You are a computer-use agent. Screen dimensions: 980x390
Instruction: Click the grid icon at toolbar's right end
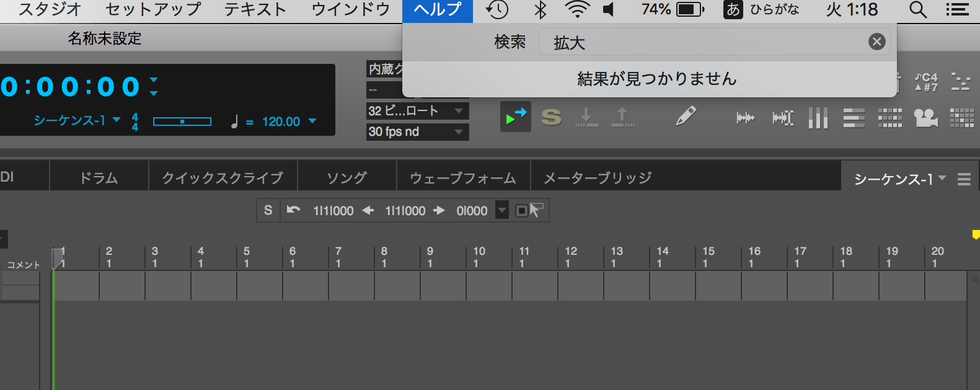click(x=961, y=118)
